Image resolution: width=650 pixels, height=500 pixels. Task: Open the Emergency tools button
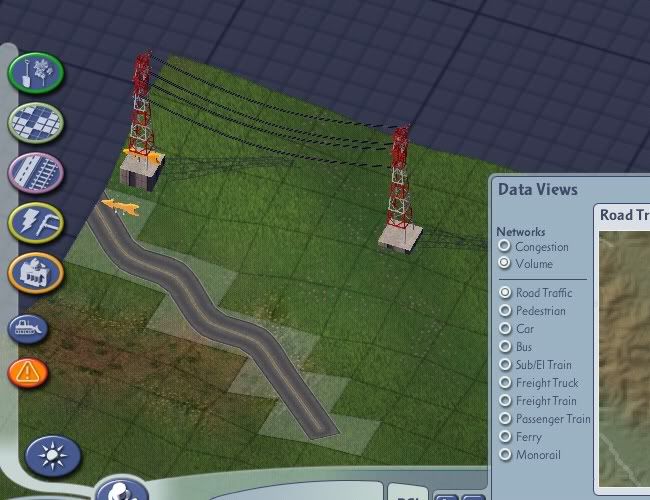point(28,373)
